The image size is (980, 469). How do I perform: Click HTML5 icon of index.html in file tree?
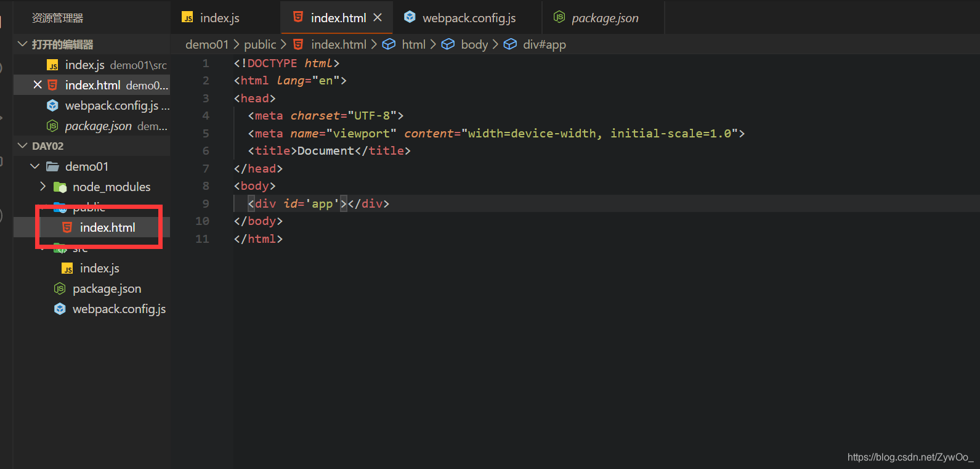pos(68,227)
